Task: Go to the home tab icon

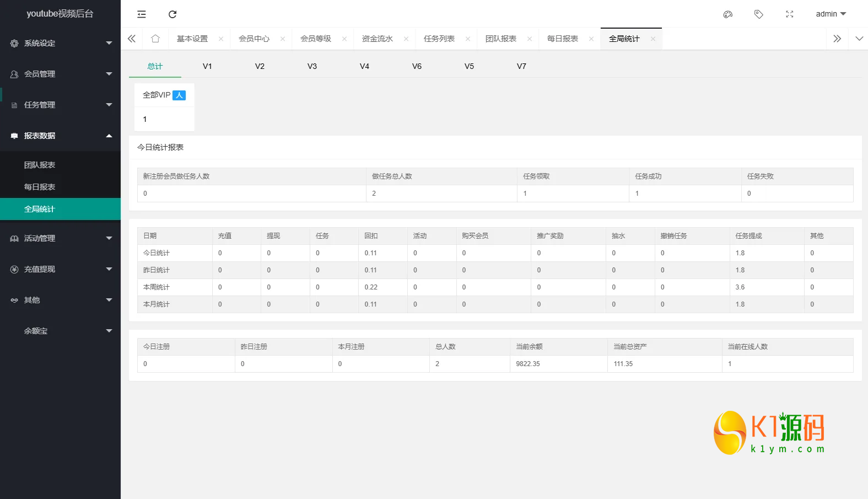Action: pos(155,39)
